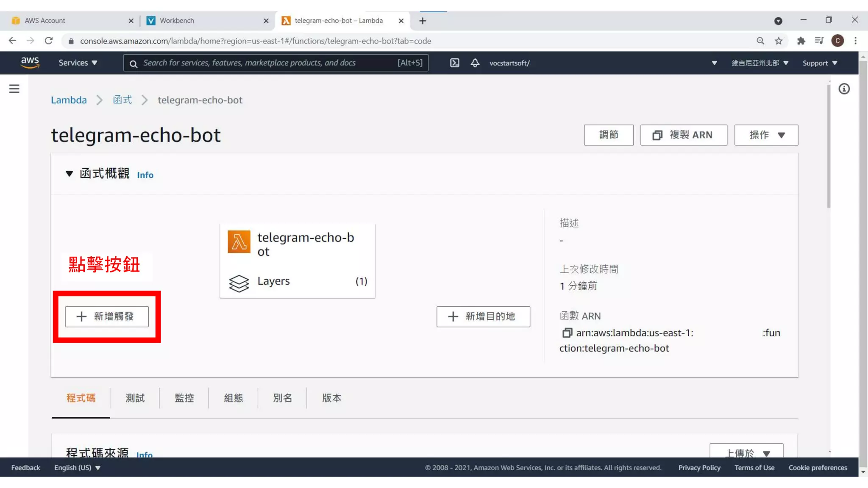Click the search magnifier in AWS search box
Screen dimensions: 868x488
134,64
